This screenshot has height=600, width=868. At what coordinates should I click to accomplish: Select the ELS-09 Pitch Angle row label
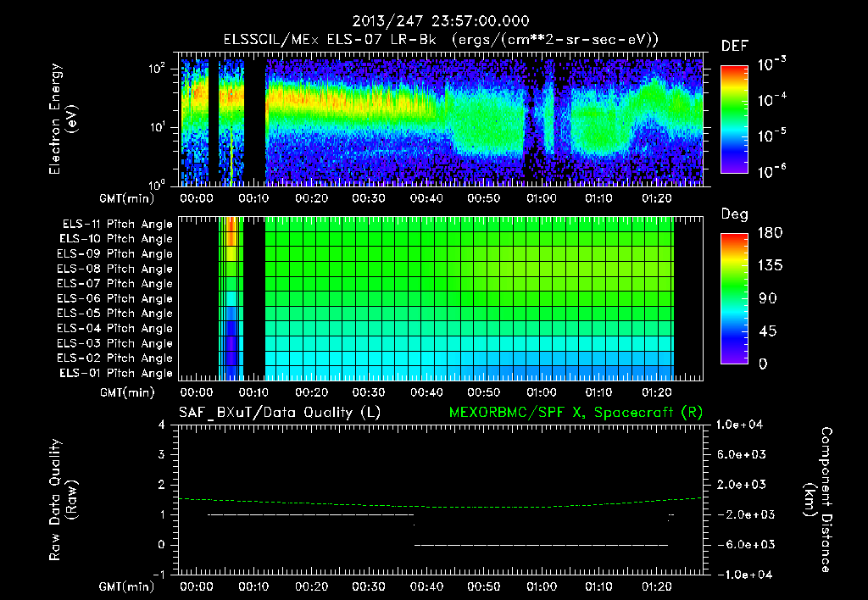point(115,254)
